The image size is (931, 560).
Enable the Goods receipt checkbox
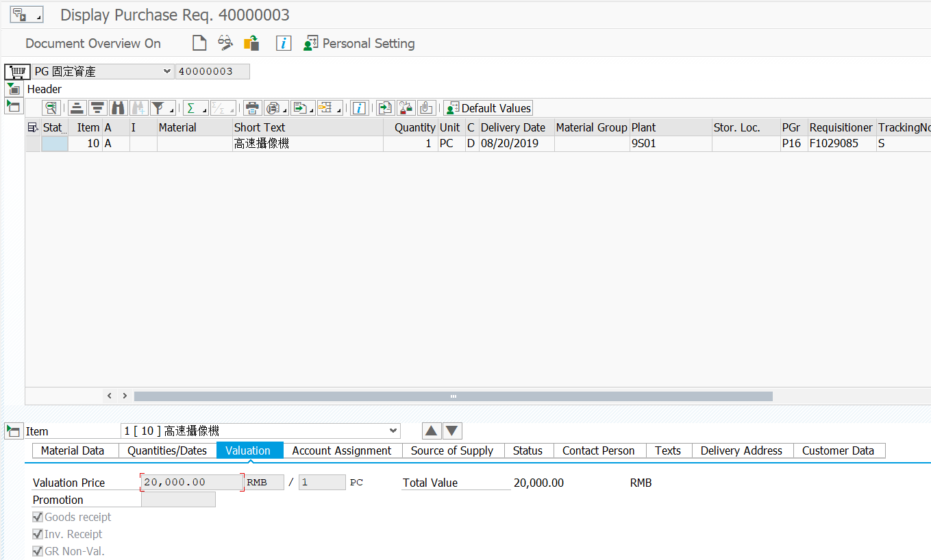pos(38,517)
